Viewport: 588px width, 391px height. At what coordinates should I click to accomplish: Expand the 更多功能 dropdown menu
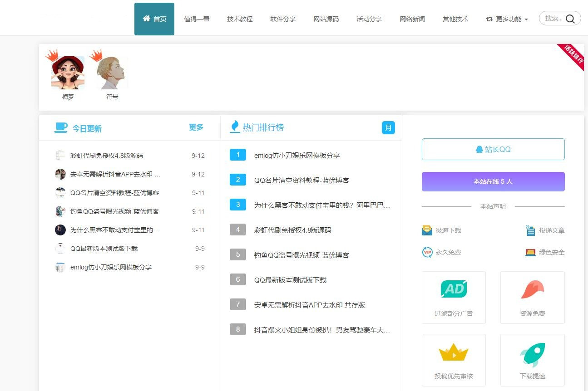pyautogui.click(x=507, y=19)
